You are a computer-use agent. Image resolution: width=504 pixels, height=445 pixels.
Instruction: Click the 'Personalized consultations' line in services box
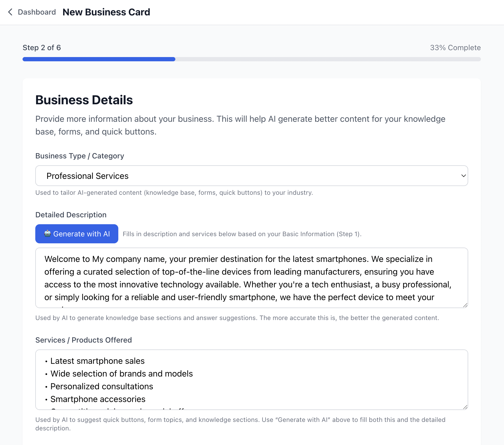[x=102, y=386]
